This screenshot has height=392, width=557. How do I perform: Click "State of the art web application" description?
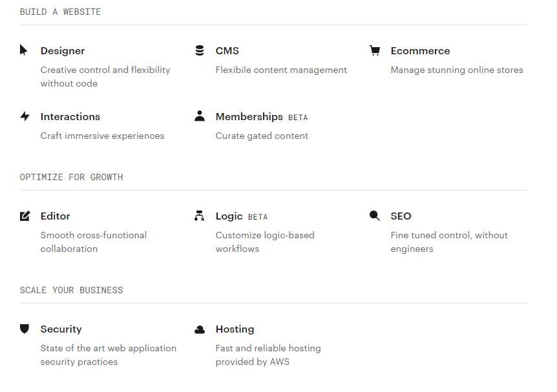click(x=109, y=348)
